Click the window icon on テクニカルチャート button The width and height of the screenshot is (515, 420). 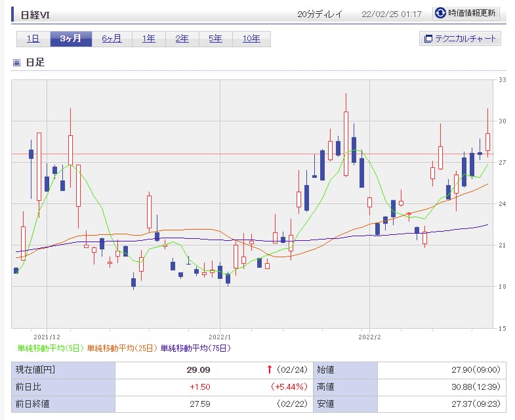[428, 39]
